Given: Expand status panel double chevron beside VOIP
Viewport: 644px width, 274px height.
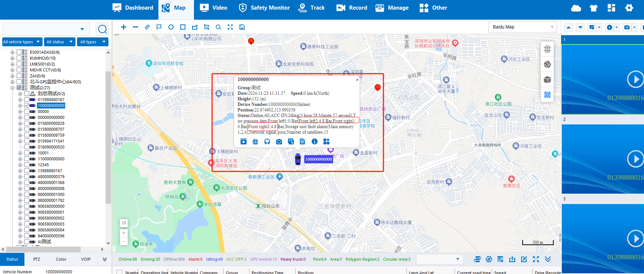Looking at the screenshot, I should 105,259.
